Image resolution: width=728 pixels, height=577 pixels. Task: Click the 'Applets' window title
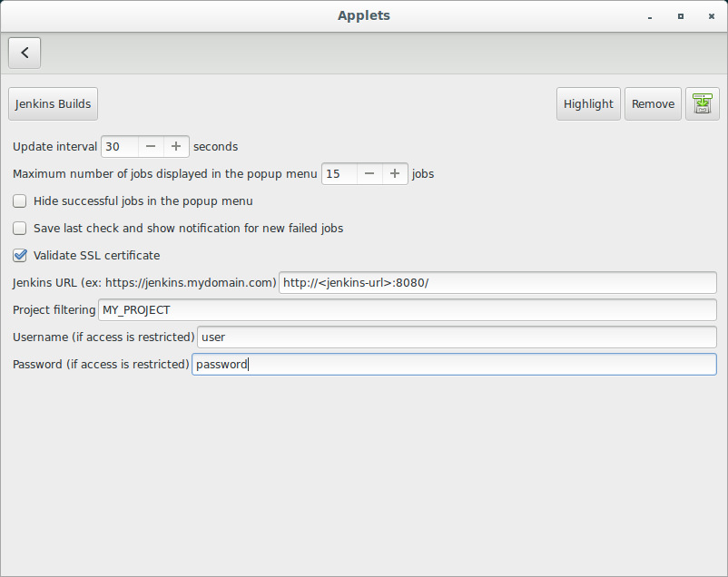(x=364, y=15)
